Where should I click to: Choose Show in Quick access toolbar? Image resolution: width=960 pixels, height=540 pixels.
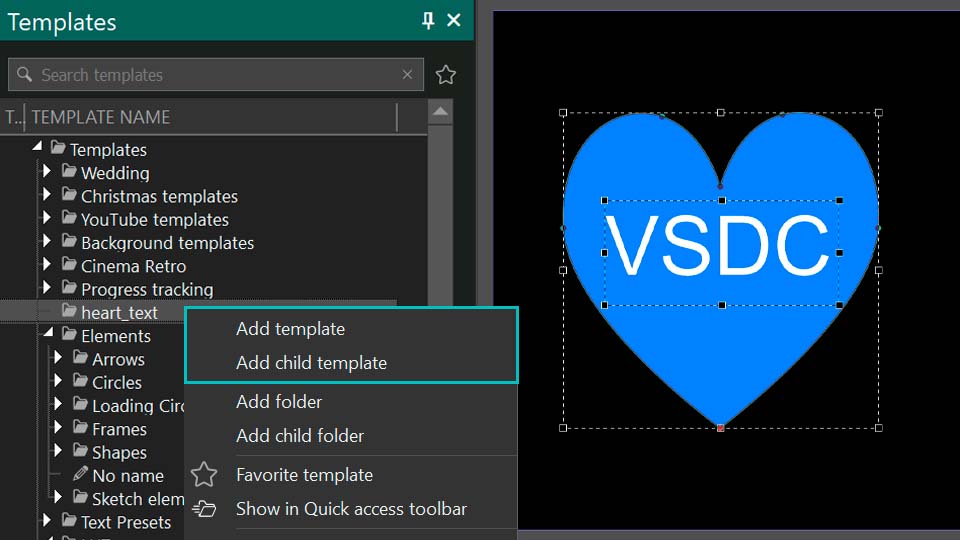click(351, 509)
